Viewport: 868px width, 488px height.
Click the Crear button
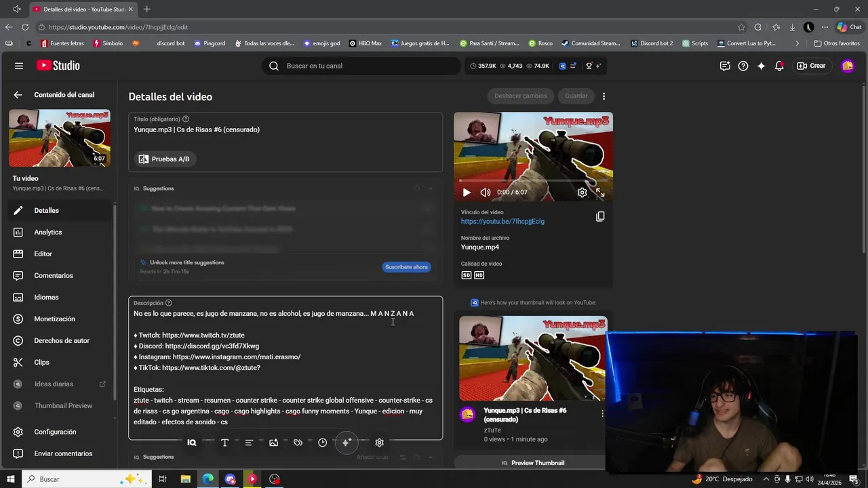click(x=812, y=66)
